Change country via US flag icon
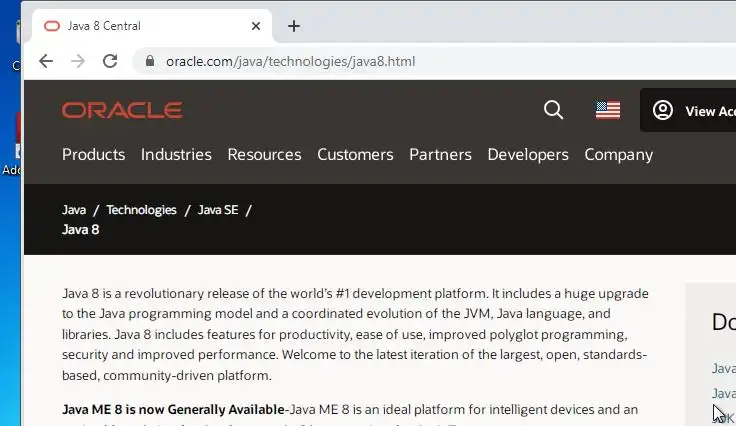Screen dimensions: 736x426 click(x=608, y=110)
